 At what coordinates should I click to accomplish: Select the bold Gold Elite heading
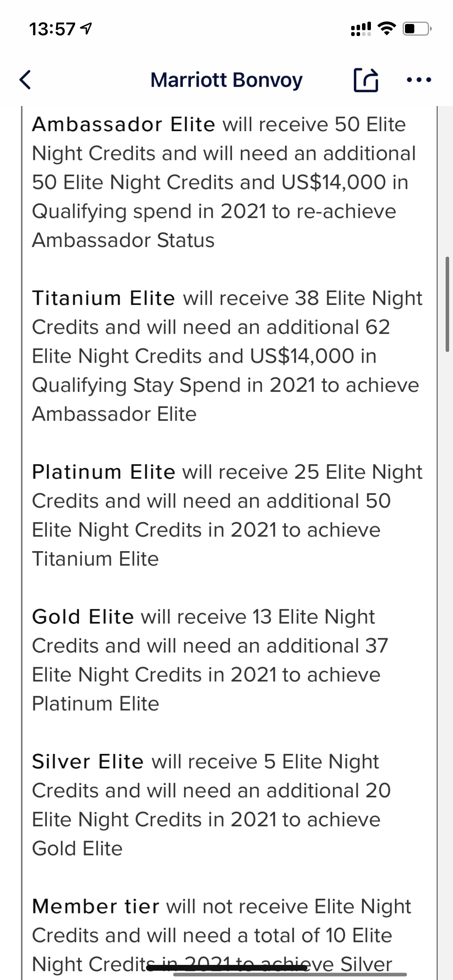[83, 617]
